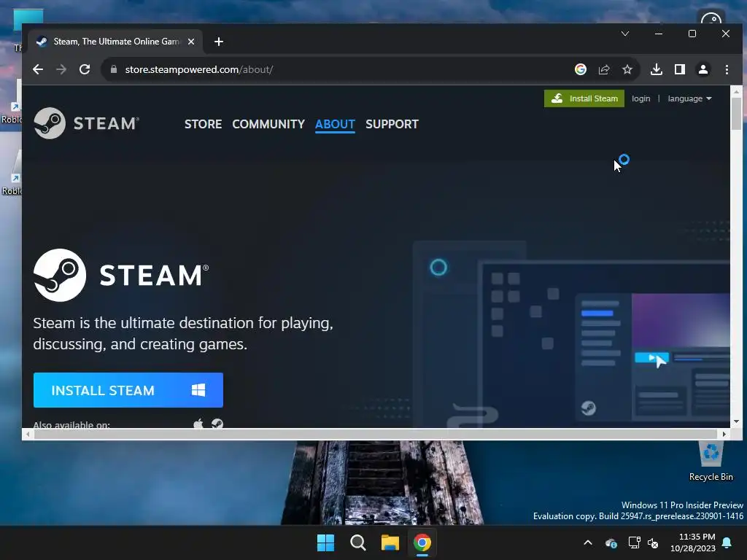Expand the language dropdown
This screenshot has width=747, height=560.
click(689, 98)
